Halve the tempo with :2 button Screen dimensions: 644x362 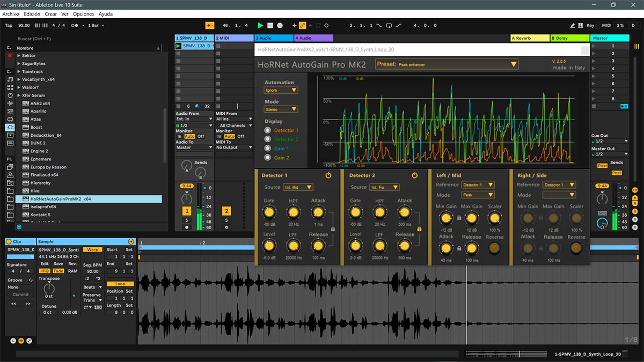87,278
